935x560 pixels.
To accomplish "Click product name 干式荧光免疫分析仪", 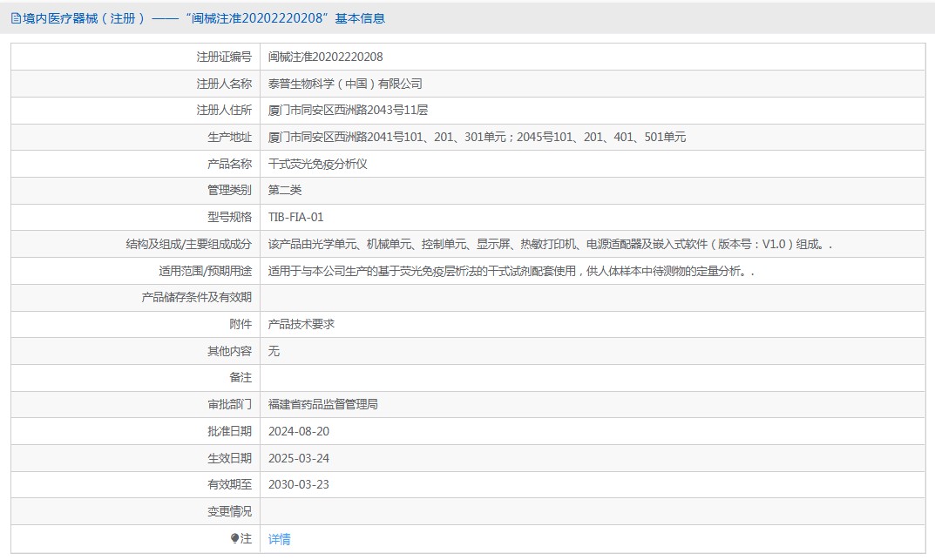I will (x=317, y=164).
